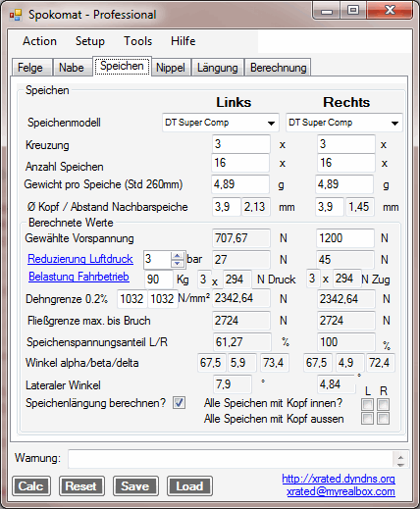Image resolution: width=420 pixels, height=509 pixels.
Task: Click the Calc button
Action: click(x=31, y=486)
